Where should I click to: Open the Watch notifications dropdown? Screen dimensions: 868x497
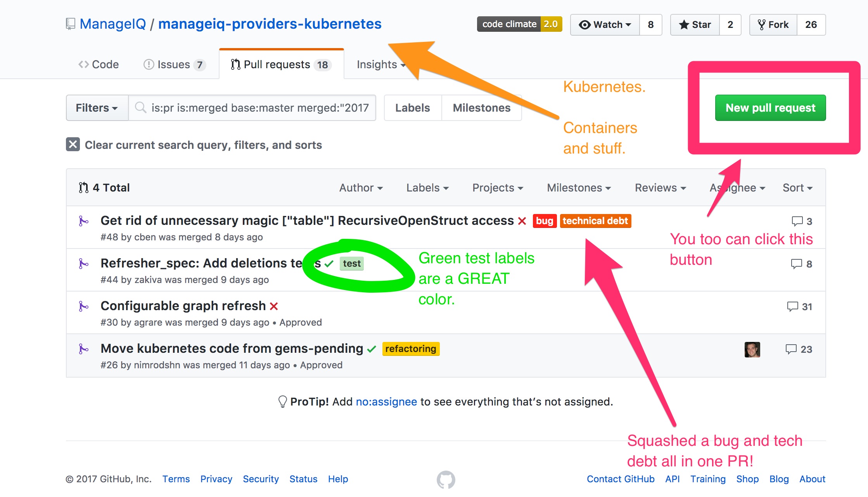point(605,25)
